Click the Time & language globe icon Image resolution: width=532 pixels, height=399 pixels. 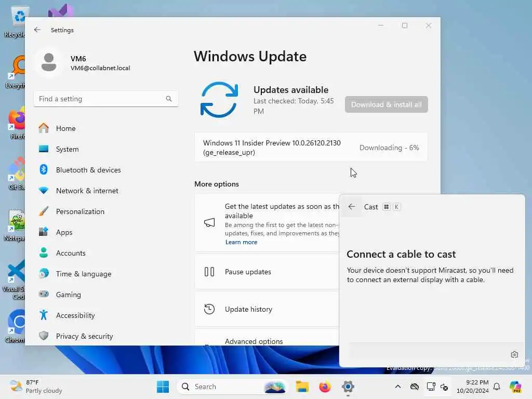coord(44,273)
